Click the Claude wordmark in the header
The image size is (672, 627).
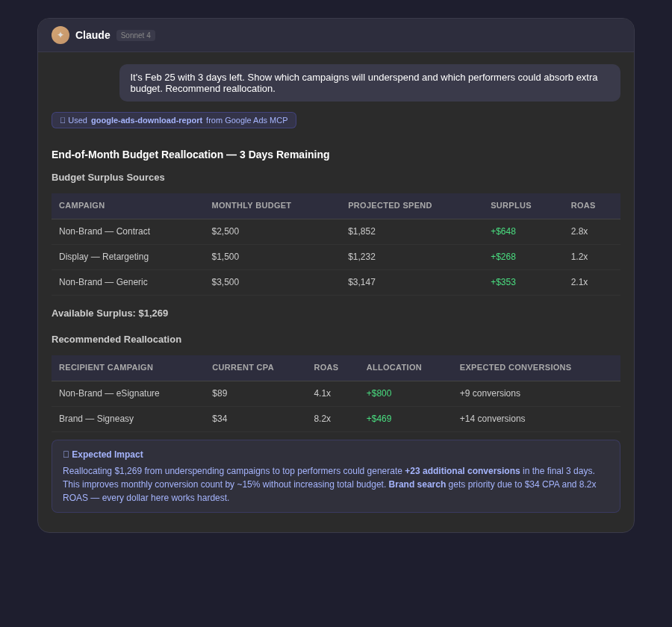point(93,35)
